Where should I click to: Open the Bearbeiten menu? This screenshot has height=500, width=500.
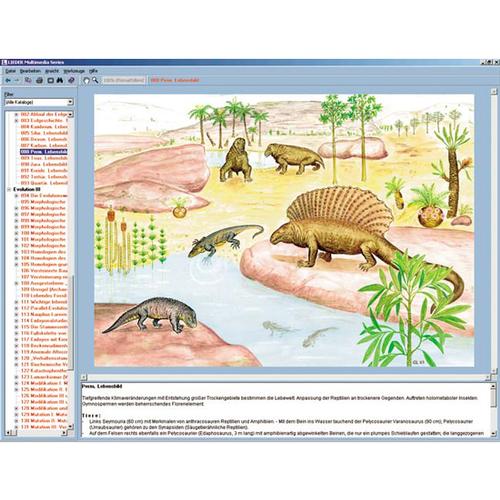click(30, 71)
